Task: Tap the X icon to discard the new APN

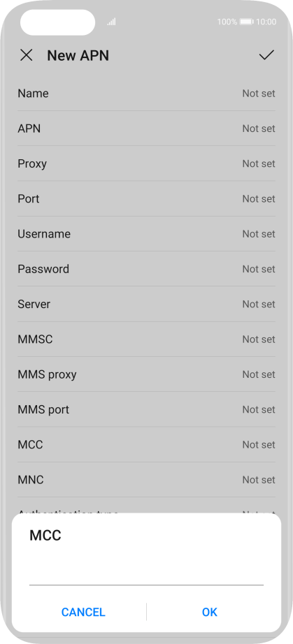Action: coord(27,55)
